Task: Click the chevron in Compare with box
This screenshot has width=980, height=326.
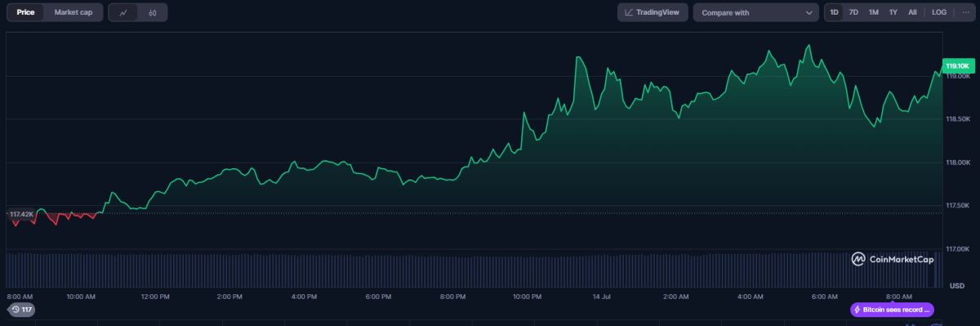Action: 808,13
